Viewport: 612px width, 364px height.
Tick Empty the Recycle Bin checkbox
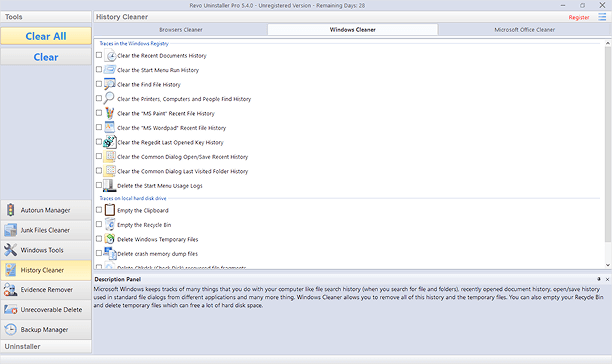click(x=99, y=224)
